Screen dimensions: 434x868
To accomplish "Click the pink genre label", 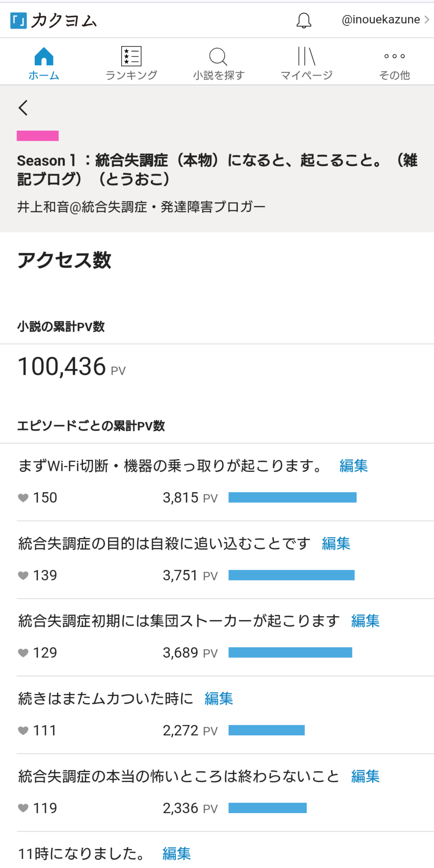I will (x=38, y=136).
